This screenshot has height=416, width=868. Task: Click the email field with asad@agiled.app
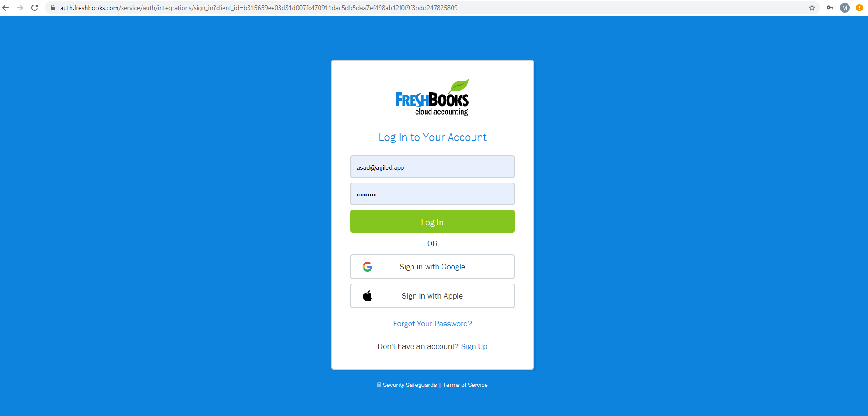click(432, 167)
